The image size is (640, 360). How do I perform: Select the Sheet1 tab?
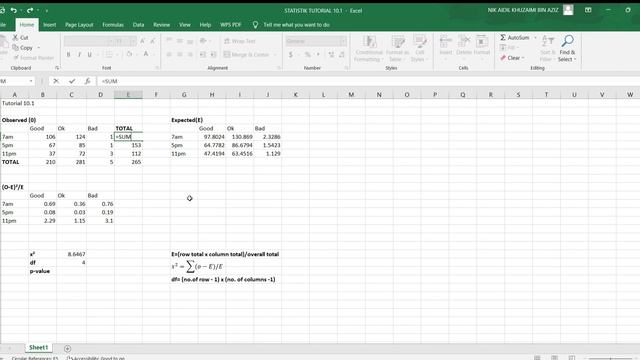click(39, 348)
